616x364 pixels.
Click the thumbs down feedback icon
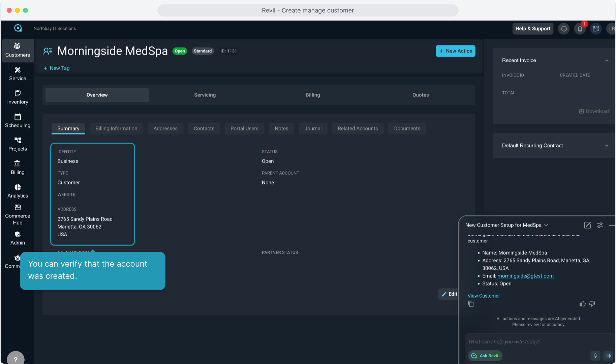coord(592,304)
